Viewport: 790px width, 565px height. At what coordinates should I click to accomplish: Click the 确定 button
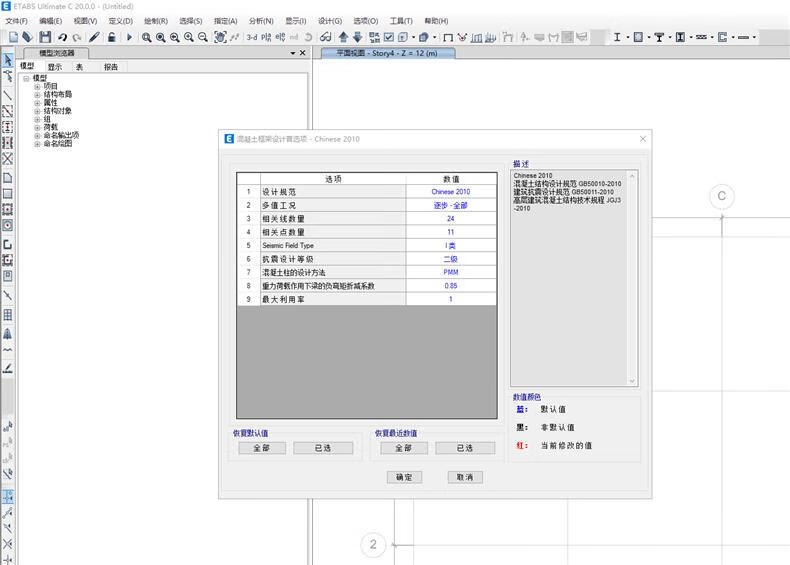(404, 477)
